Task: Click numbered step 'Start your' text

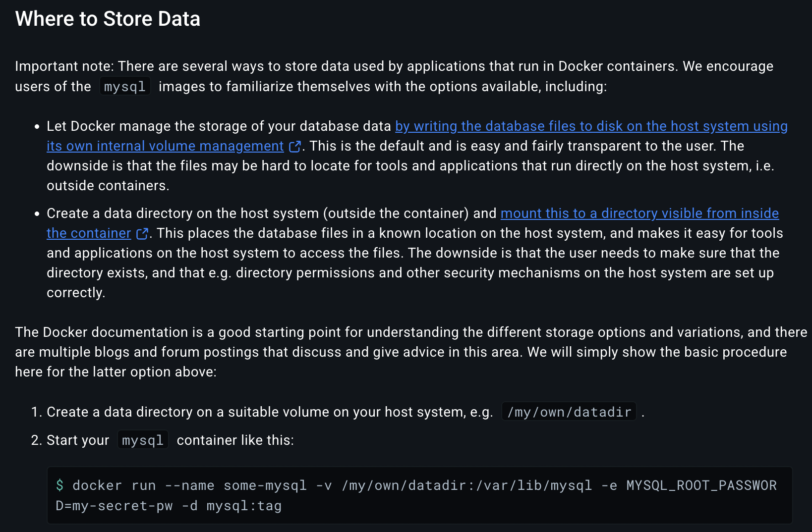Action: click(x=78, y=440)
